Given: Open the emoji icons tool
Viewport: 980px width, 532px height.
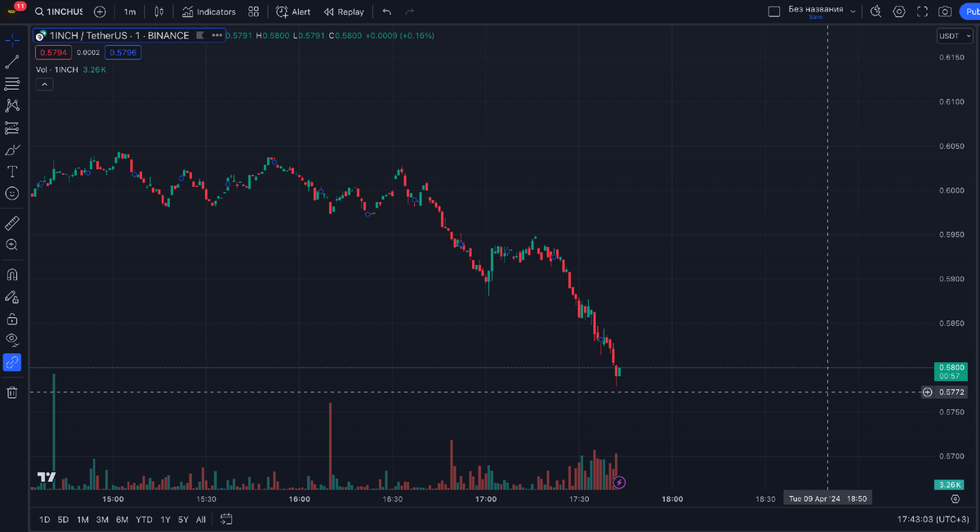Looking at the screenshot, I should pyautogui.click(x=12, y=194).
